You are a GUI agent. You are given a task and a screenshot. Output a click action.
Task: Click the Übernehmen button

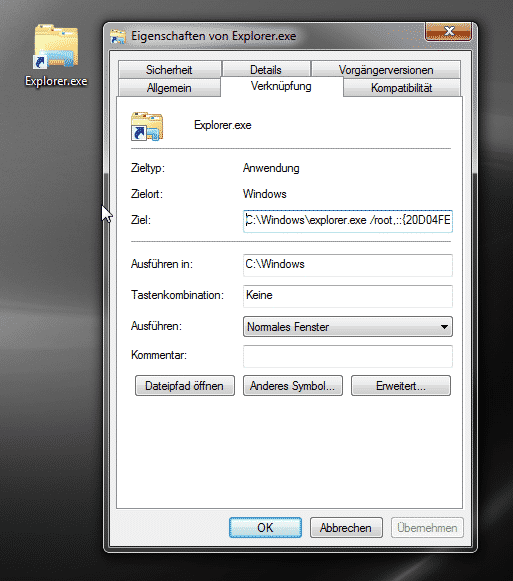click(427, 527)
